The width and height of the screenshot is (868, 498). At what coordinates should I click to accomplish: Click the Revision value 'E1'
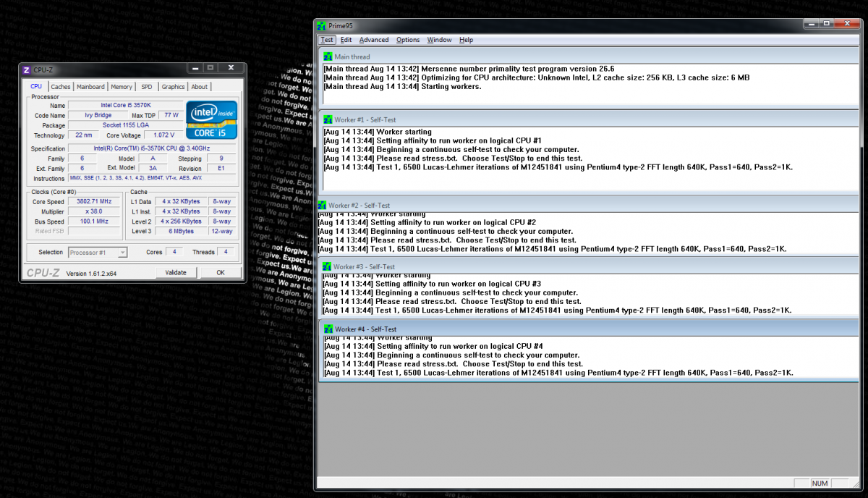[221, 168]
